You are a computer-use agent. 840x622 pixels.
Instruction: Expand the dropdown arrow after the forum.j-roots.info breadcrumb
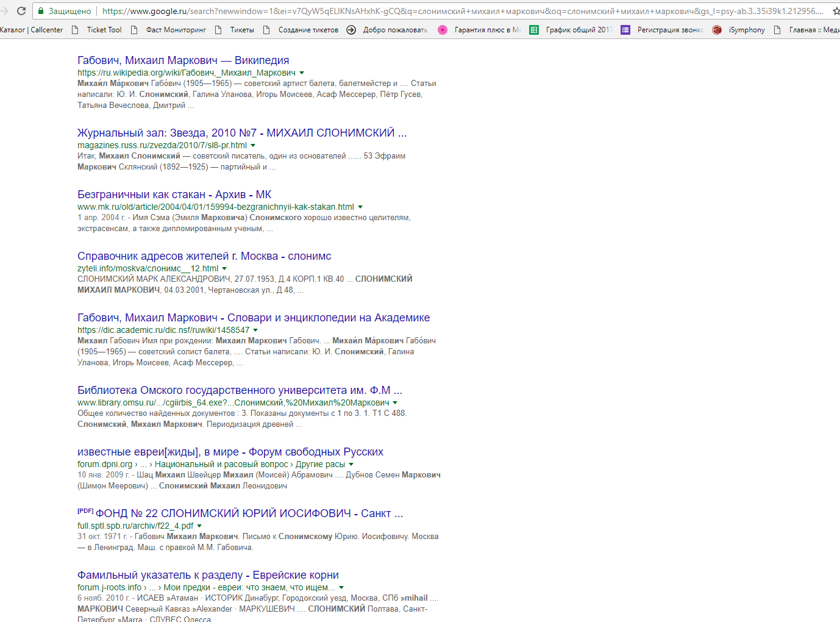[341, 588]
